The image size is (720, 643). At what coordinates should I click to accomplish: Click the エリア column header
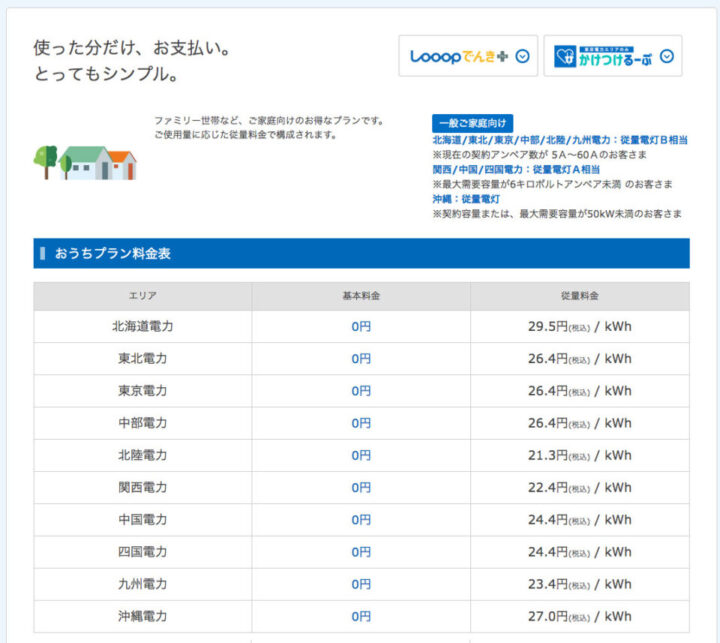(142, 296)
